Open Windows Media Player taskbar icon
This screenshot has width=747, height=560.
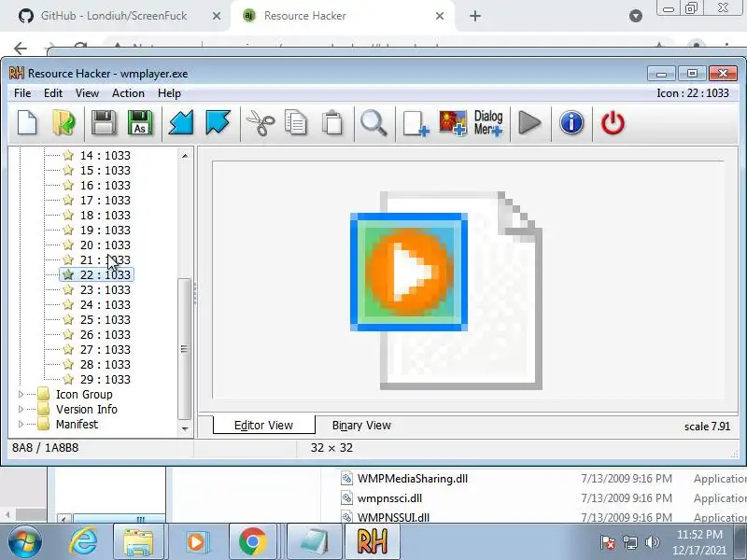click(x=196, y=541)
